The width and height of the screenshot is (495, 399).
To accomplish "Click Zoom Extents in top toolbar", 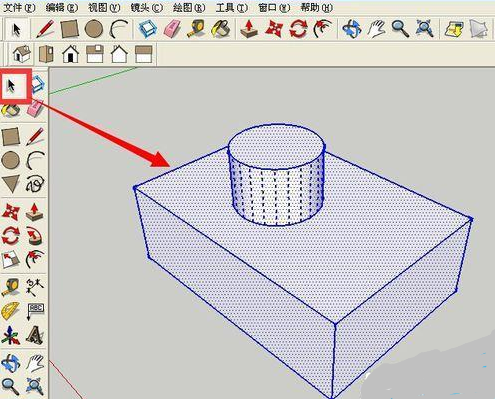I will [x=424, y=29].
